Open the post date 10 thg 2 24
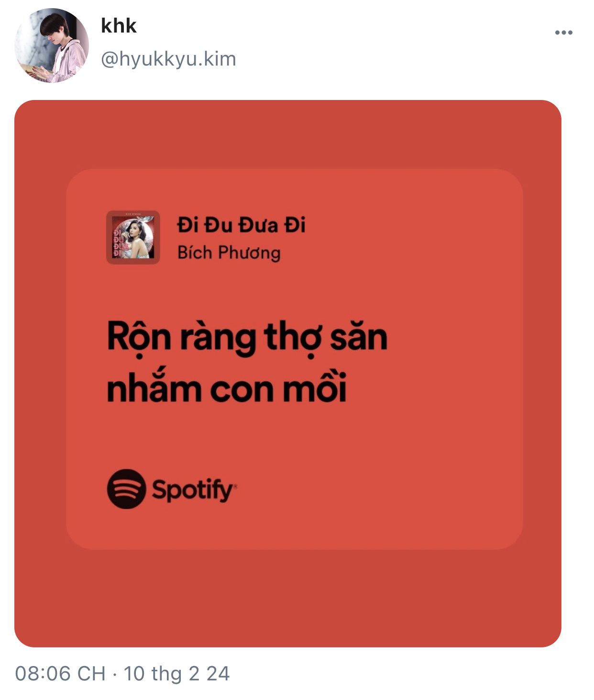The image size is (594, 700). point(176,674)
